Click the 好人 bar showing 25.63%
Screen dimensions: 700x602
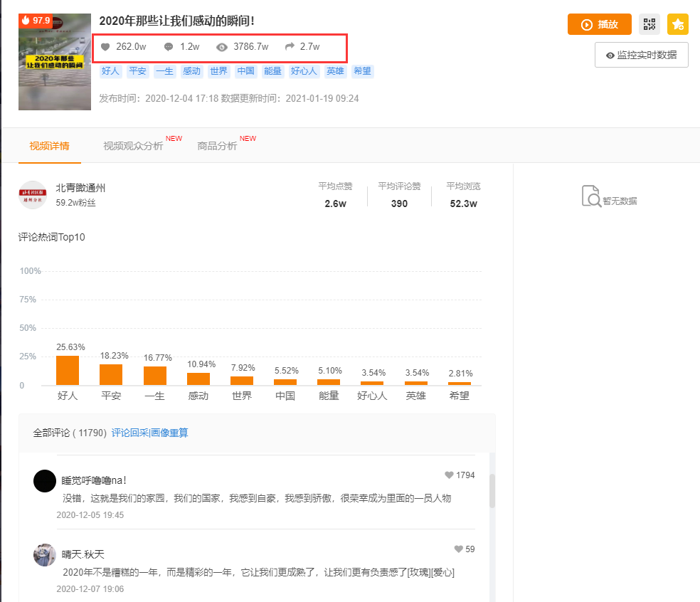point(68,370)
